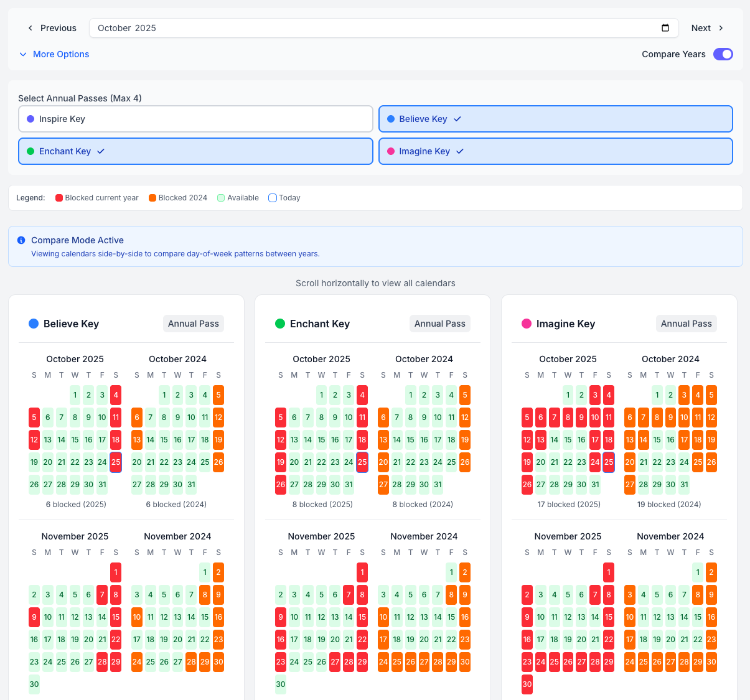Advance to the Next month

tap(707, 28)
